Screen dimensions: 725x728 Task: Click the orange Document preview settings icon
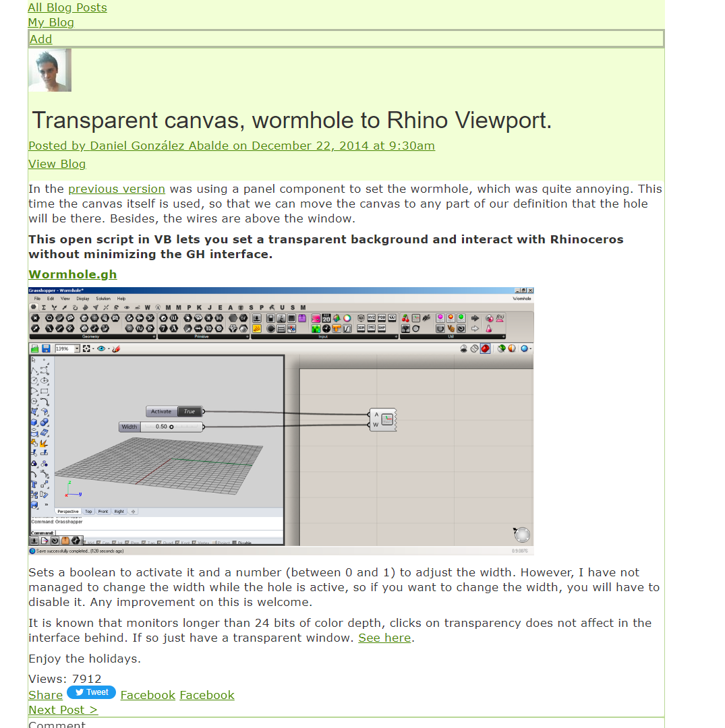[x=512, y=348]
